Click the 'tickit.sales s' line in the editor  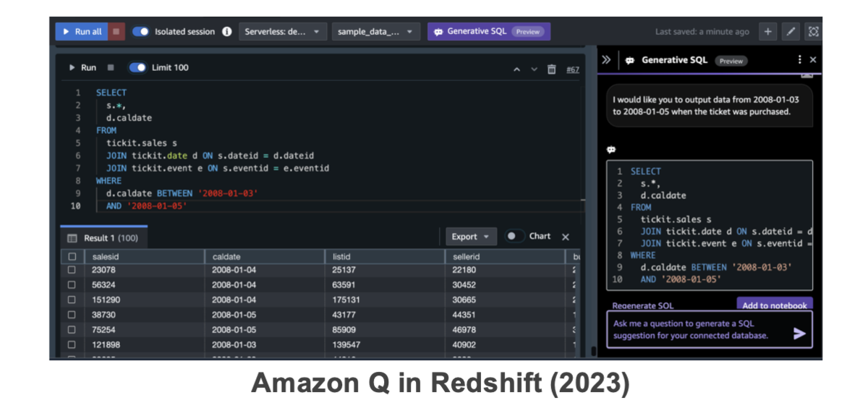[x=141, y=143]
